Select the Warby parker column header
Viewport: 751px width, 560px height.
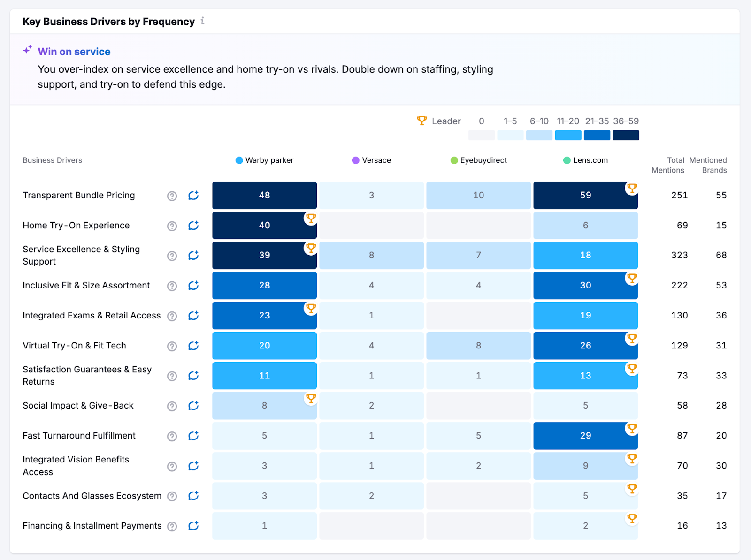coord(265,160)
